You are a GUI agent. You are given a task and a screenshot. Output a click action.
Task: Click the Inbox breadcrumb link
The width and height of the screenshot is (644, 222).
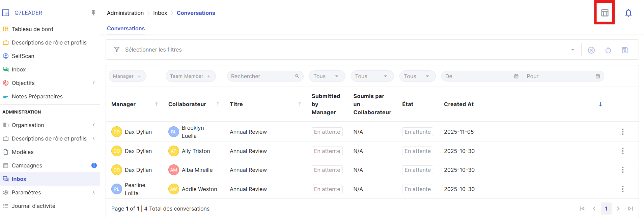(160, 13)
